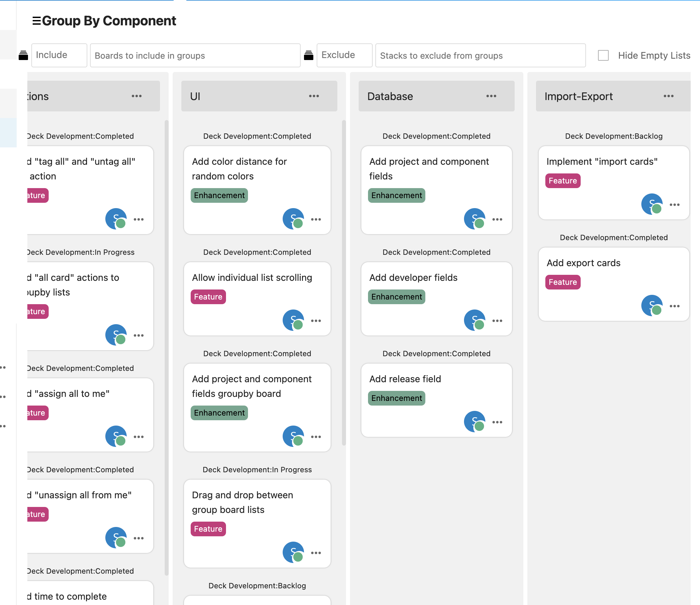Click 'Stacks to exclude from groups' field

480,55
